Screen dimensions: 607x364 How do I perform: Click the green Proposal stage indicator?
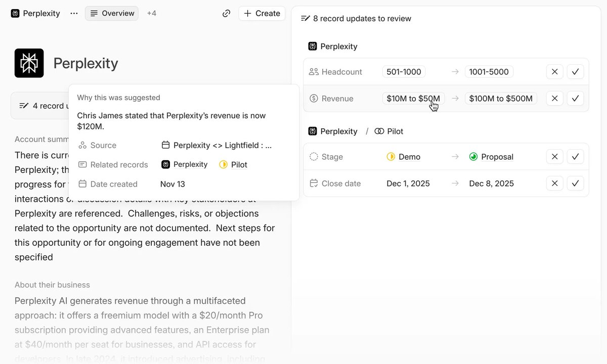tap(473, 157)
